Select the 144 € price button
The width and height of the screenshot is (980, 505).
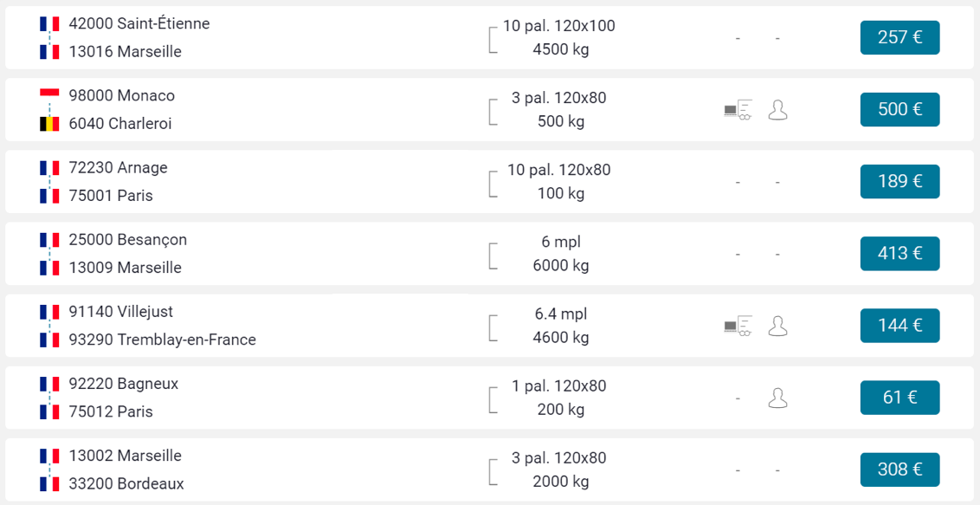(x=899, y=325)
